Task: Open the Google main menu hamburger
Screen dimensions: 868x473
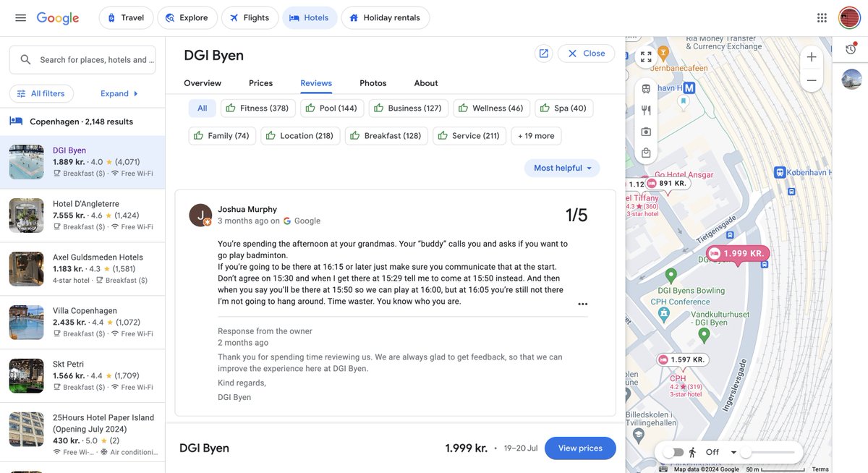Action: click(20, 17)
